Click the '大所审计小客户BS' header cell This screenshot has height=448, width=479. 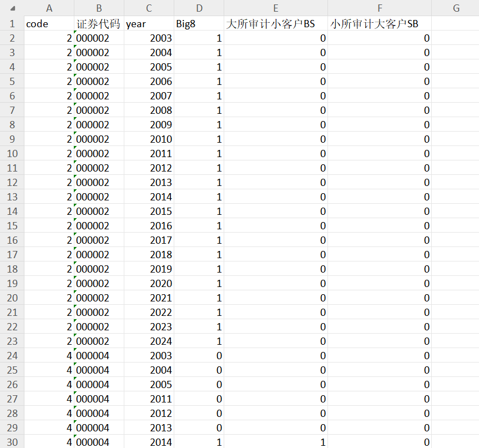pyautogui.click(x=276, y=23)
